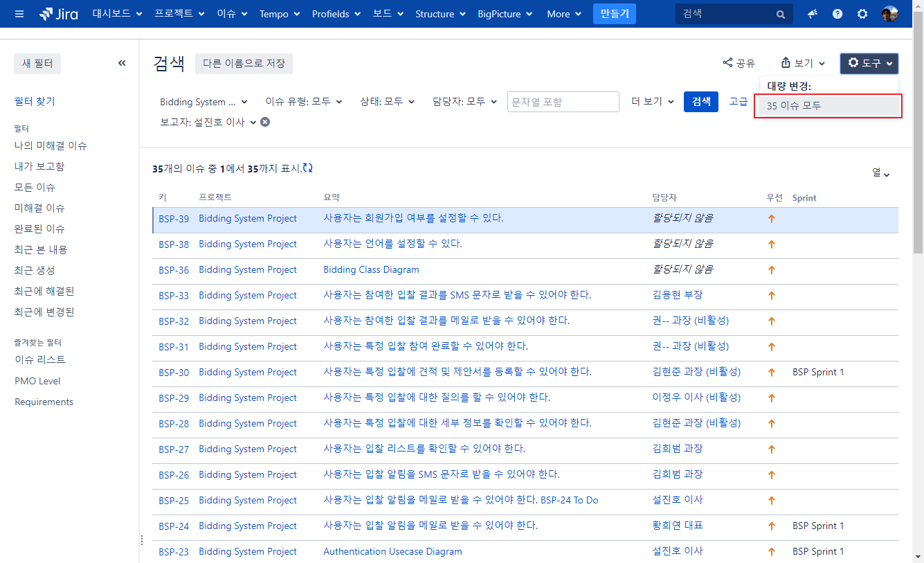Remove the 보고자 filter criterion

[x=265, y=122]
